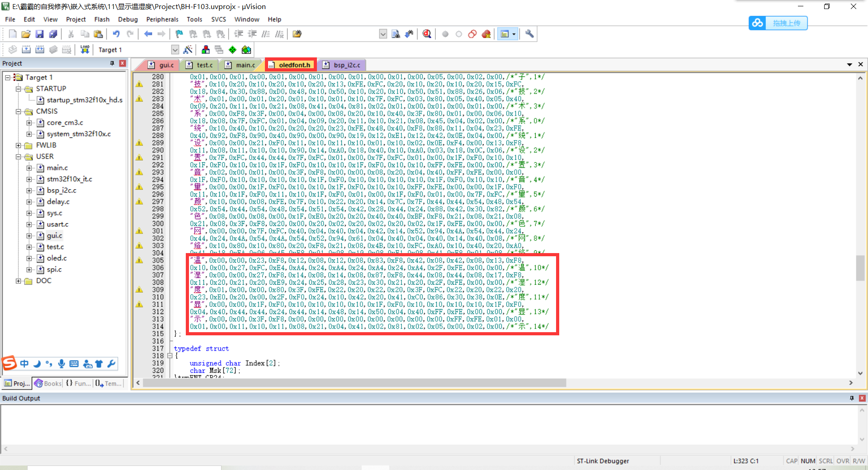
Task: Switch to the main.c tab
Action: pyautogui.click(x=241, y=65)
